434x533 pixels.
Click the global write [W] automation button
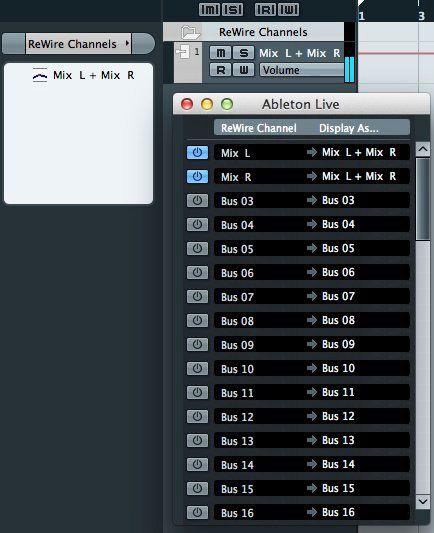[x=289, y=9]
